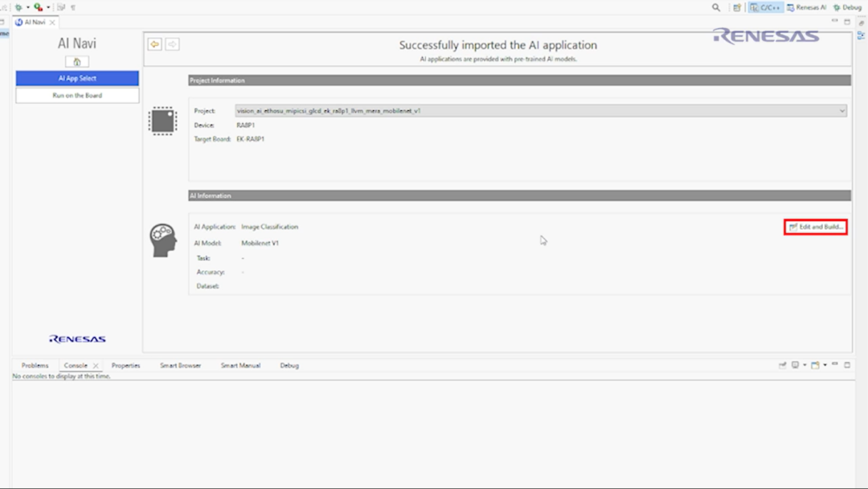Viewport: 868px width, 489px height.
Task: Click the Mobilenet V1 AI model text
Action: (x=260, y=243)
